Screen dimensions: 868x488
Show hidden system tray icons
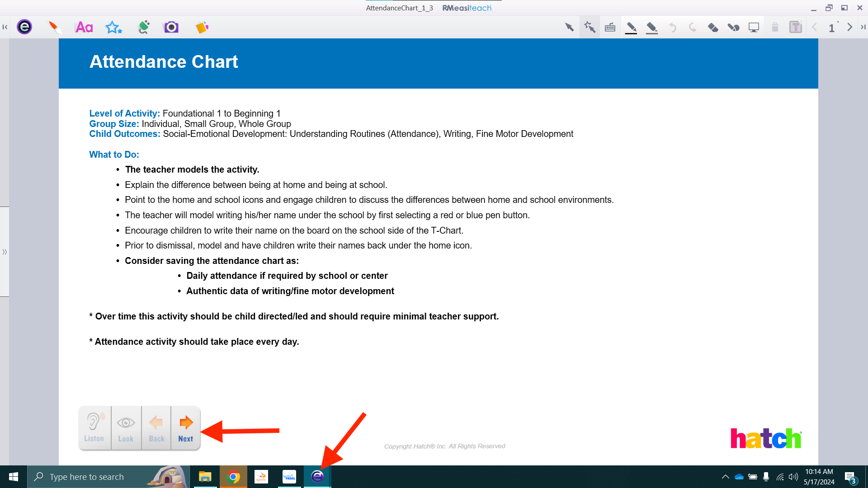(725, 477)
